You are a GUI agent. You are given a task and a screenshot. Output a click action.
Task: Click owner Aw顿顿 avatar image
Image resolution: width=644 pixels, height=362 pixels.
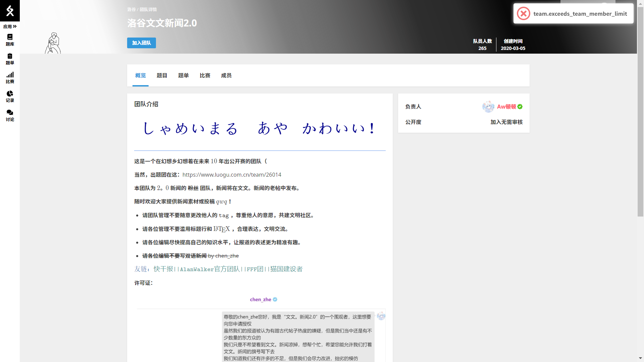click(x=488, y=107)
